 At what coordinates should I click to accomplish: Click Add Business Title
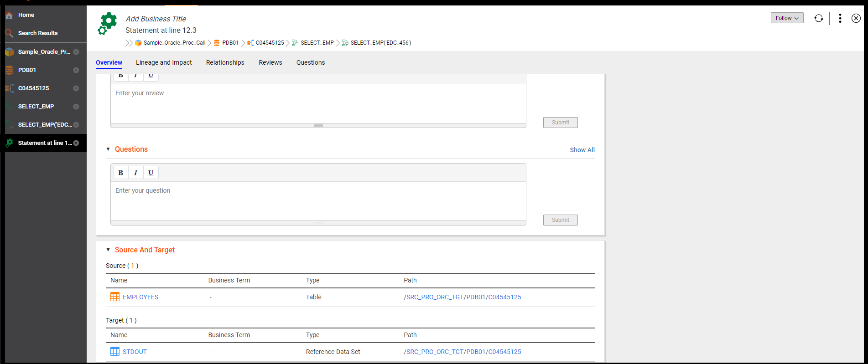[x=156, y=19]
